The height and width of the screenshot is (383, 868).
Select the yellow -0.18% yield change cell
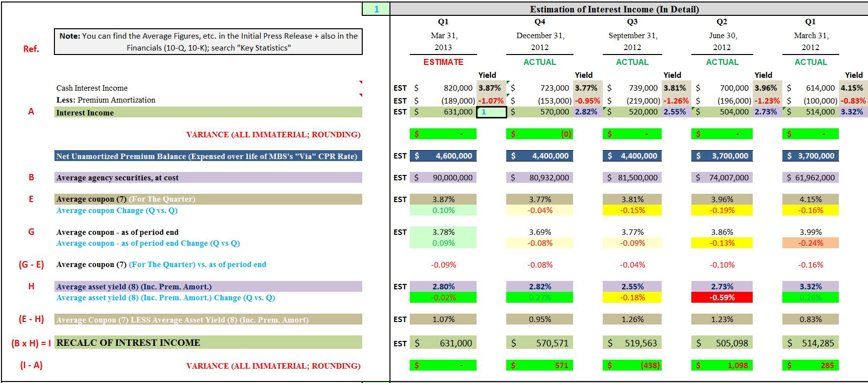[632, 297]
